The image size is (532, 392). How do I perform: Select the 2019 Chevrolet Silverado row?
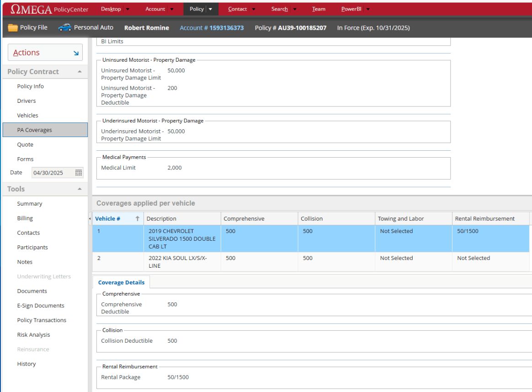tap(311, 238)
